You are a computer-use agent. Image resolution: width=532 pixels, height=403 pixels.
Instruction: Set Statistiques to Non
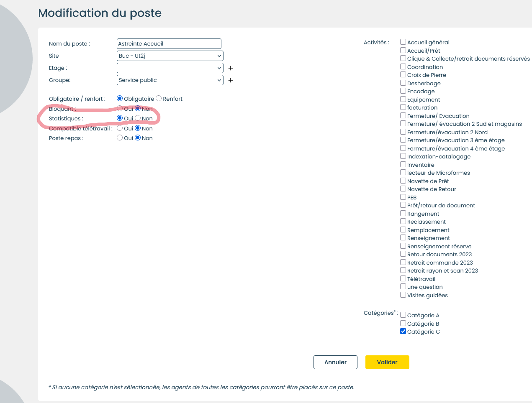click(x=138, y=118)
